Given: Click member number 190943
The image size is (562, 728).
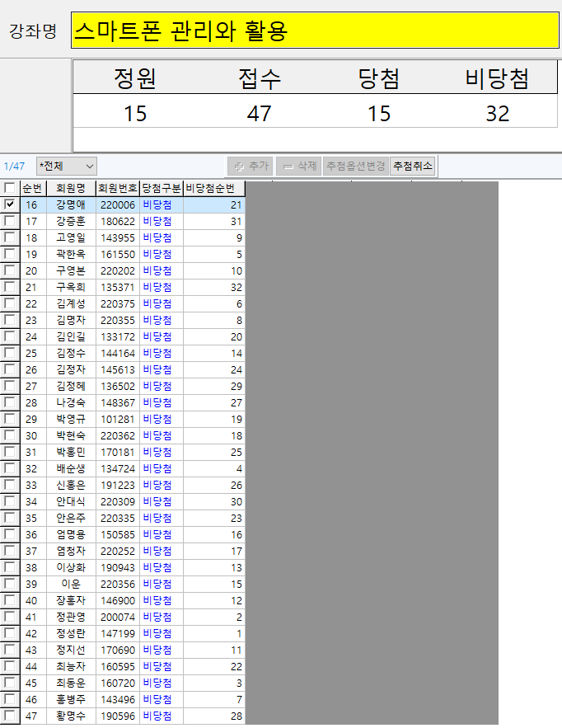Looking at the screenshot, I should [118, 567].
